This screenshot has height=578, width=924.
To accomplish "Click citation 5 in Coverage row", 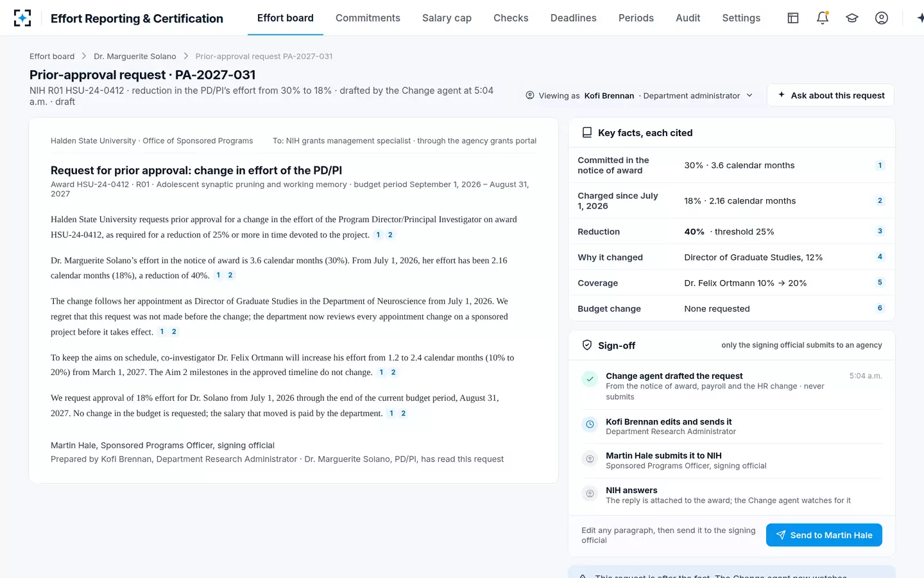I will click(x=880, y=283).
